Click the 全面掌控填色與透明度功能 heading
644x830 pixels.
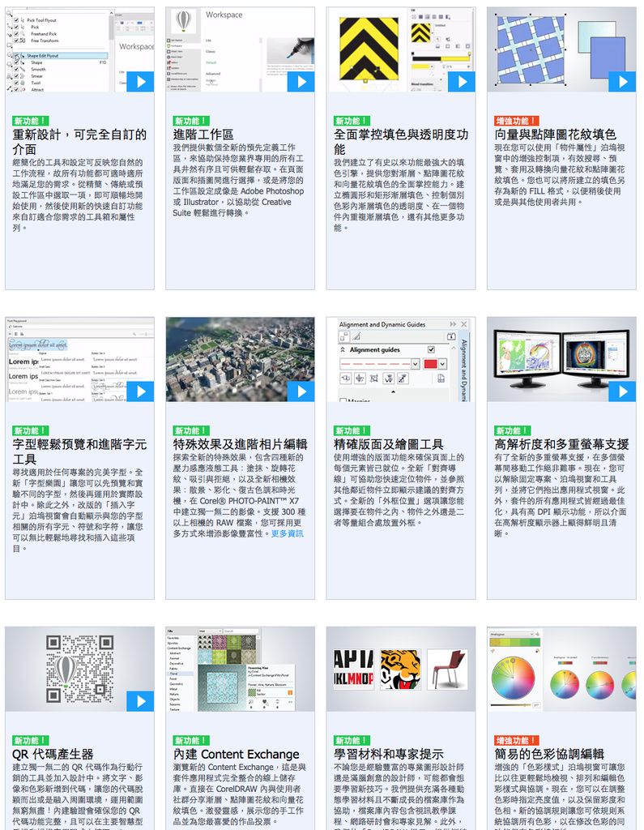pyautogui.click(x=401, y=142)
